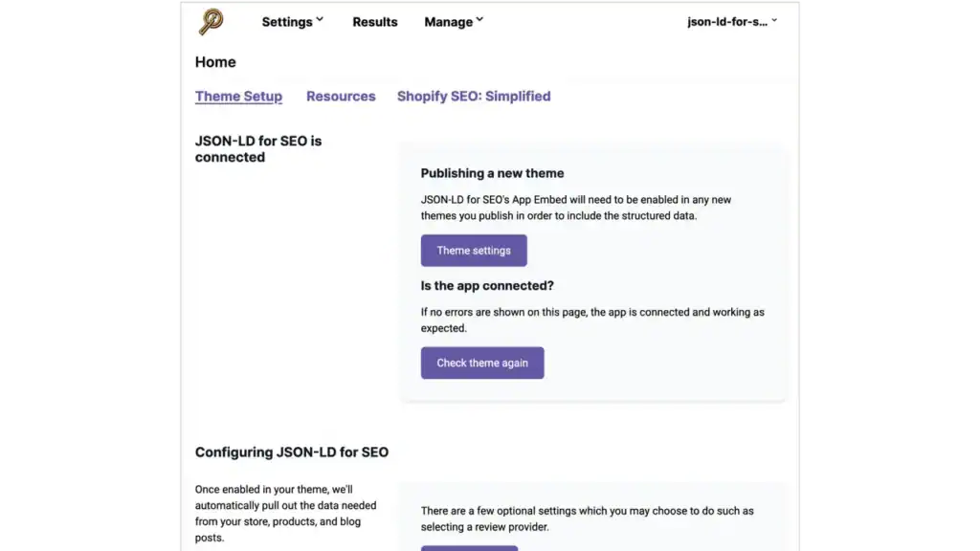The image size is (980, 551).
Task: Click the partially visible purple button at bottom
Action: click(x=469, y=547)
